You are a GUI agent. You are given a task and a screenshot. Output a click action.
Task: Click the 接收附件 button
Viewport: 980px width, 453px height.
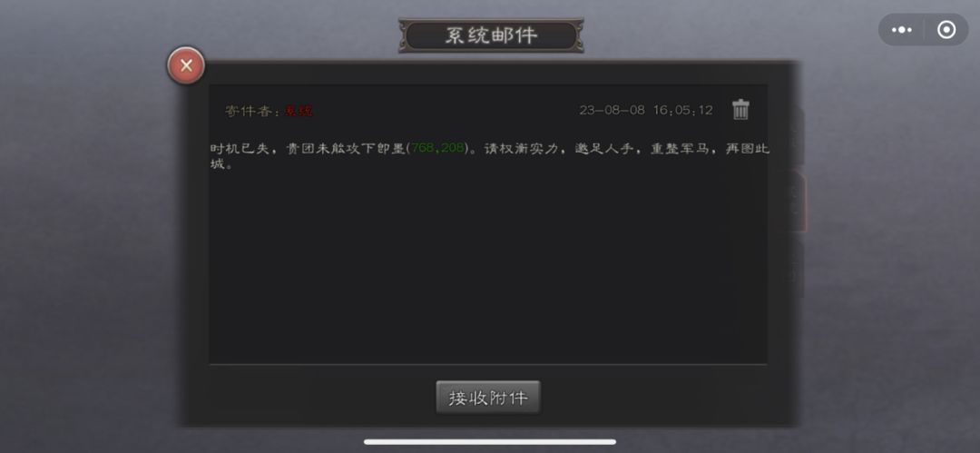tap(488, 398)
